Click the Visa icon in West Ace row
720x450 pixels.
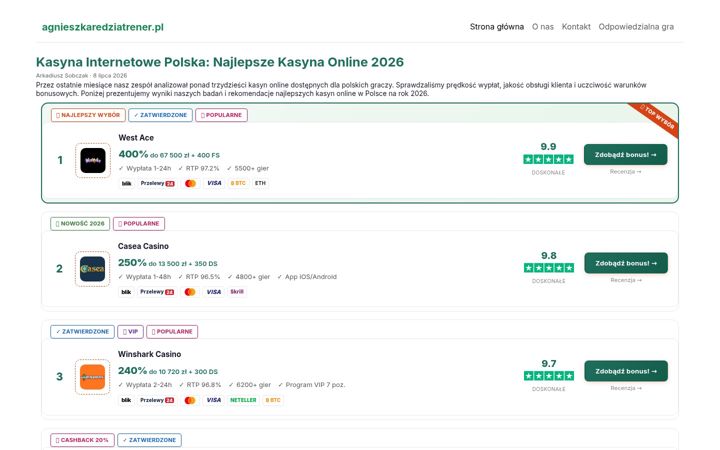214,183
